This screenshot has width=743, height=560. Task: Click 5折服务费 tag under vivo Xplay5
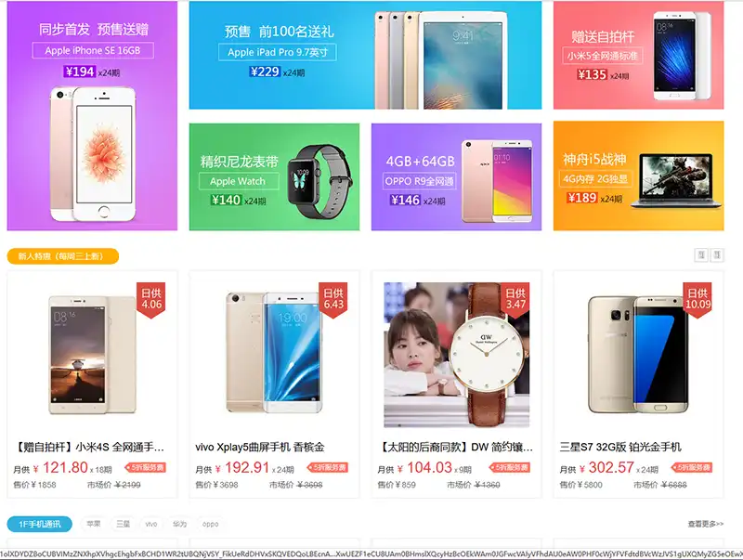tap(328, 468)
